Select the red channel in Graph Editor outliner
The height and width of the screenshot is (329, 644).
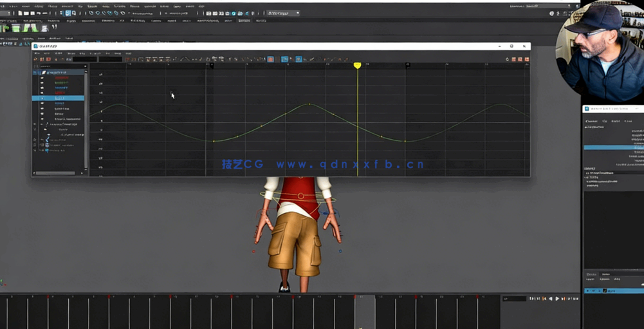tap(62, 78)
